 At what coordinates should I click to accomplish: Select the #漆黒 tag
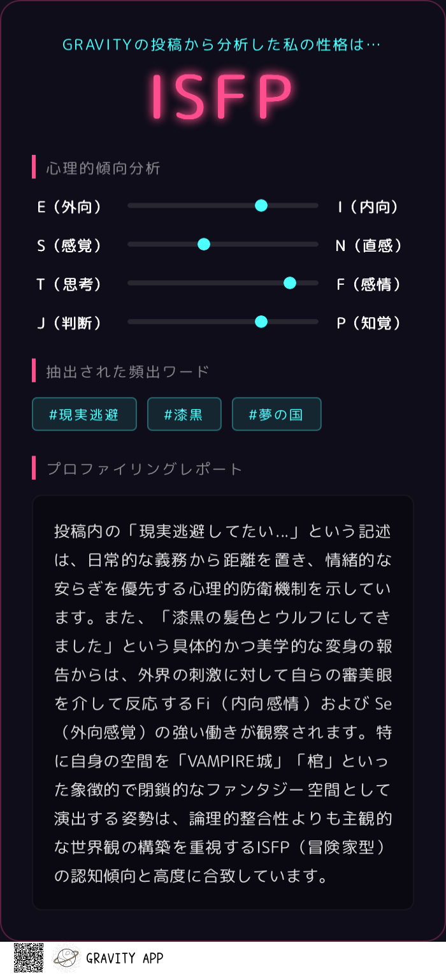[x=184, y=414]
